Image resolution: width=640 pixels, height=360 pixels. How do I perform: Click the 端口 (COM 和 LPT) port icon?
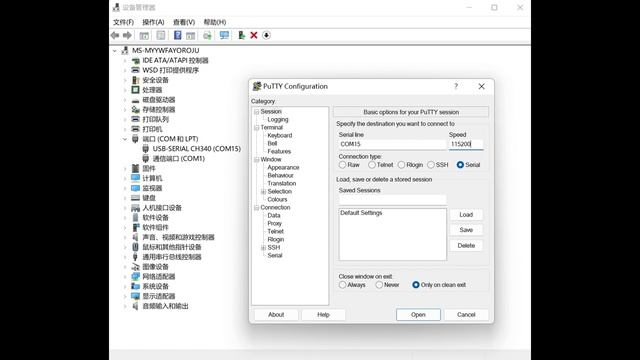point(136,139)
